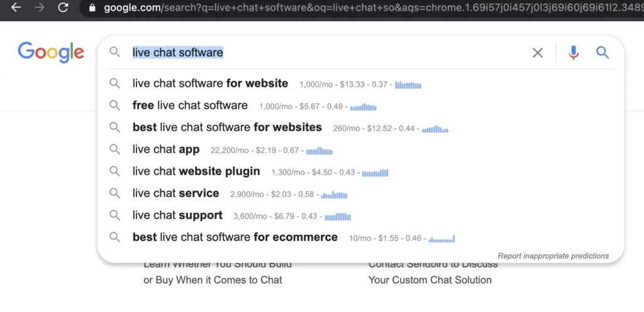Click the browser back arrow
The height and width of the screenshot is (312, 644).
(x=16, y=8)
